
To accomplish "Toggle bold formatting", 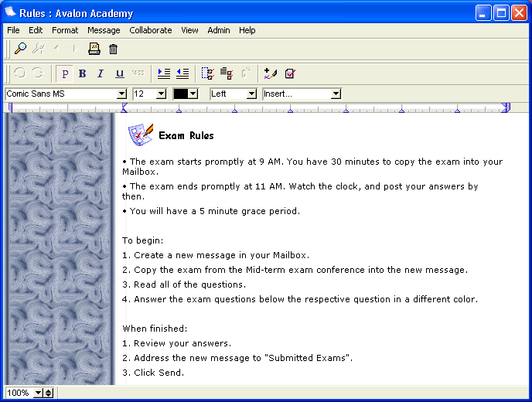I will pyautogui.click(x=83, y=73).
